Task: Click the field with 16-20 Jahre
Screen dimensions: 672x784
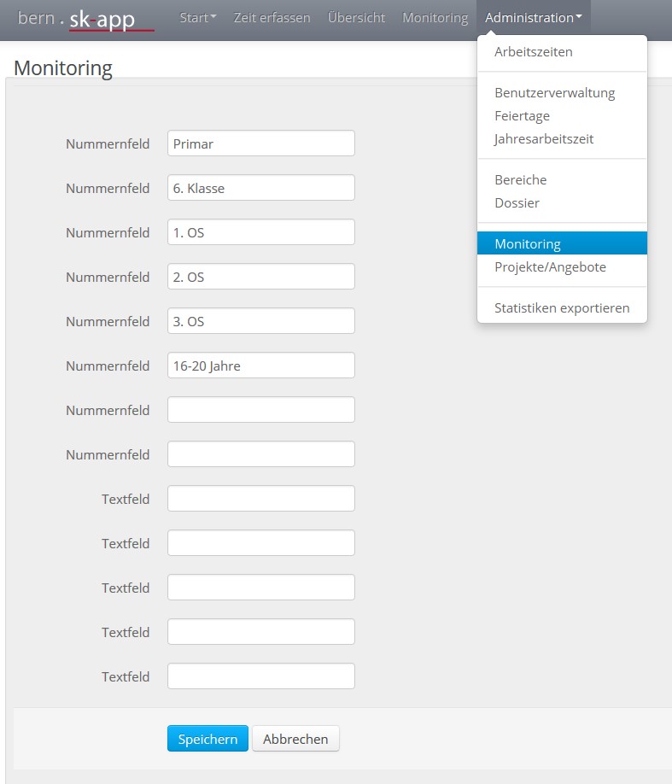Action: [x=260, y=366]
